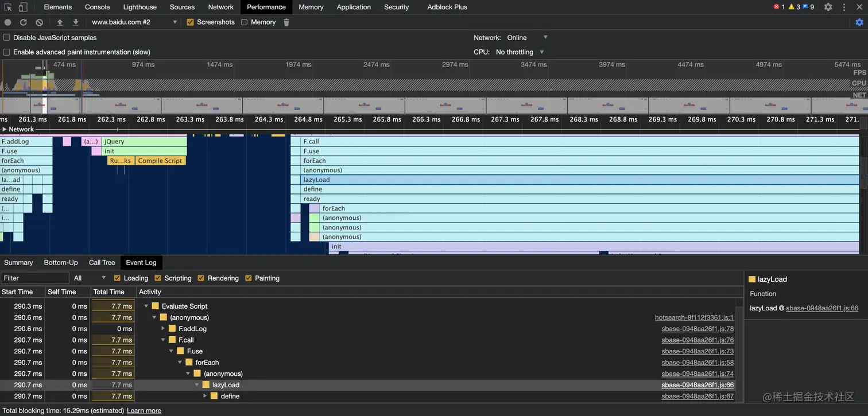Expand the F.addLog row arrow

click(163, 329)
